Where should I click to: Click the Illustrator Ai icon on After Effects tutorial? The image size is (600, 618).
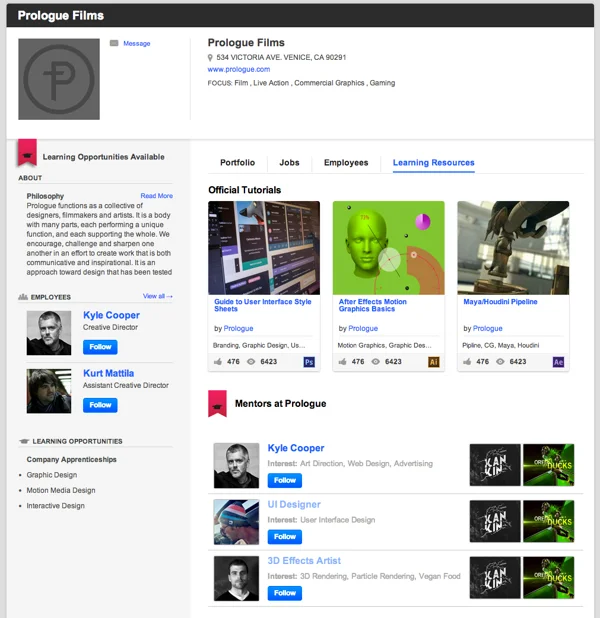click(x=434, y=362)
